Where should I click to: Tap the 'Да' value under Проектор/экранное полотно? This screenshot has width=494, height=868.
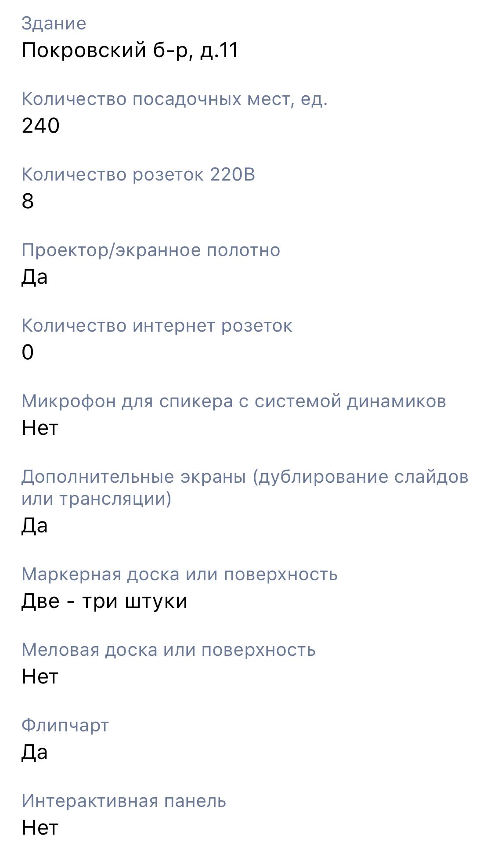[x=34, y=277]
